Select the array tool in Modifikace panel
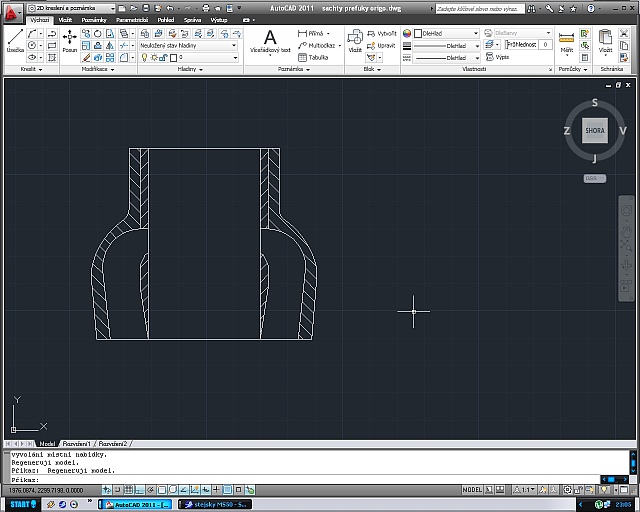640x512 pixels. (110, 58)
